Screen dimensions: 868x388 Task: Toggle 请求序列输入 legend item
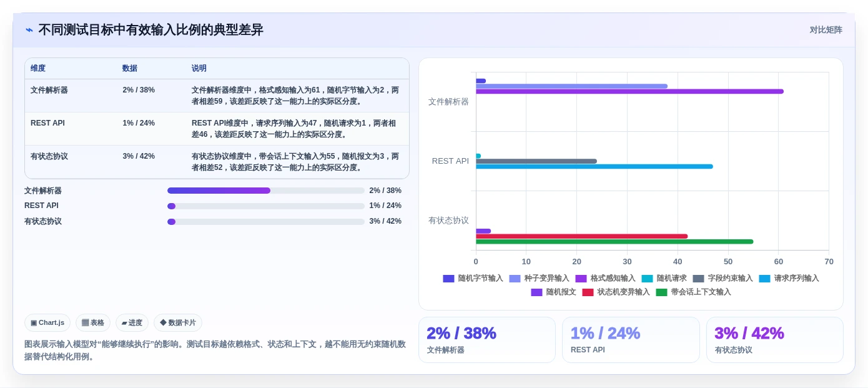[789, 279]
